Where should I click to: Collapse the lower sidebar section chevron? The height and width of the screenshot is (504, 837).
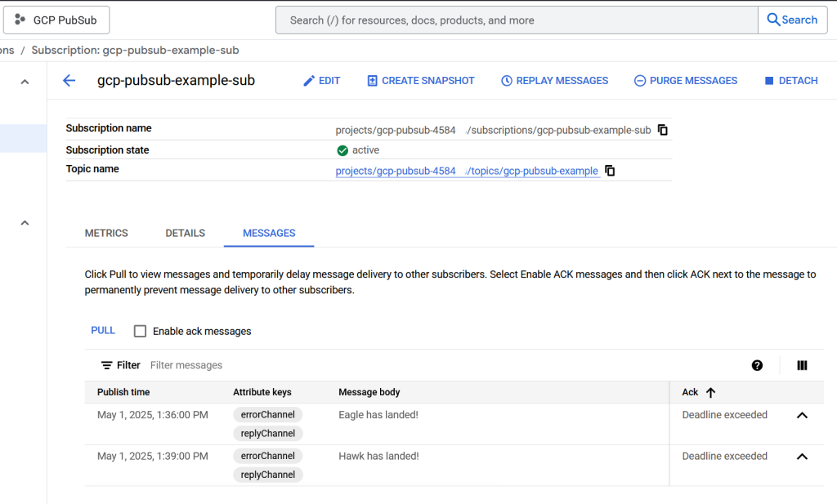pyautogui.click(x=25, y=223)
